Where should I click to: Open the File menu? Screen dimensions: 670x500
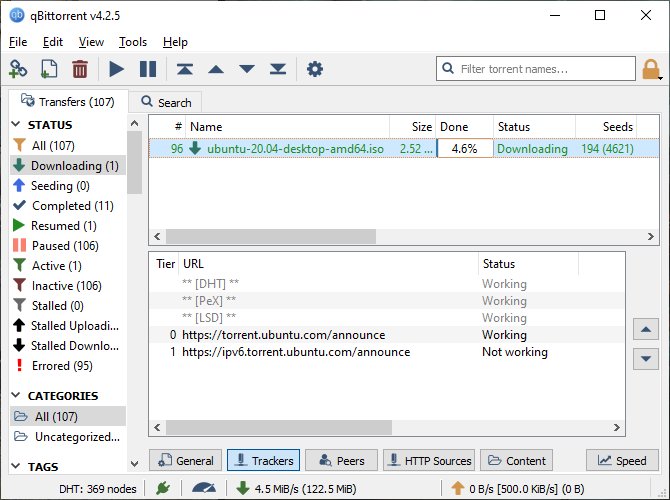(18, 42)
